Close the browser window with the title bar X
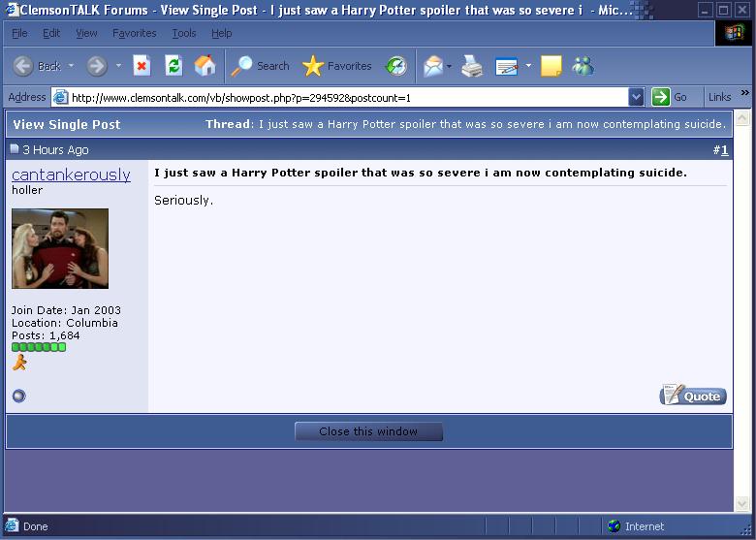Image resolution: width=756 pixels, height=540 pixels. (741, 10)
